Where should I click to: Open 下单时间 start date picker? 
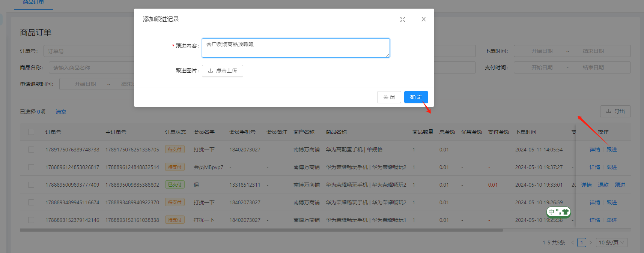point(542,51)
